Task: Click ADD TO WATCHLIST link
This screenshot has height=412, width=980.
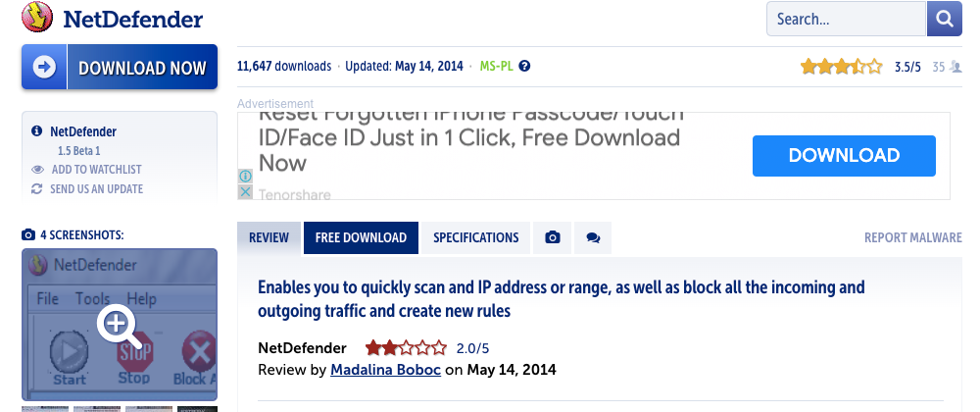Action: (96, 170)
